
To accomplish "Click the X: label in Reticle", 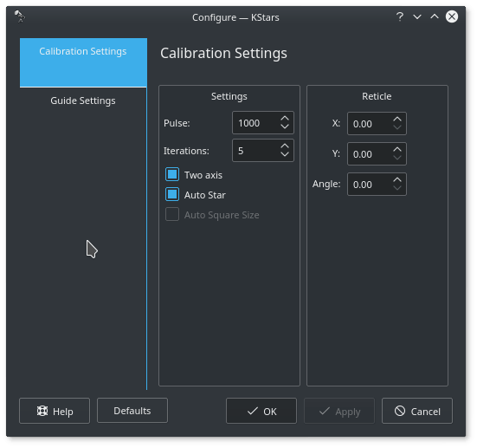I will [336, 123].
